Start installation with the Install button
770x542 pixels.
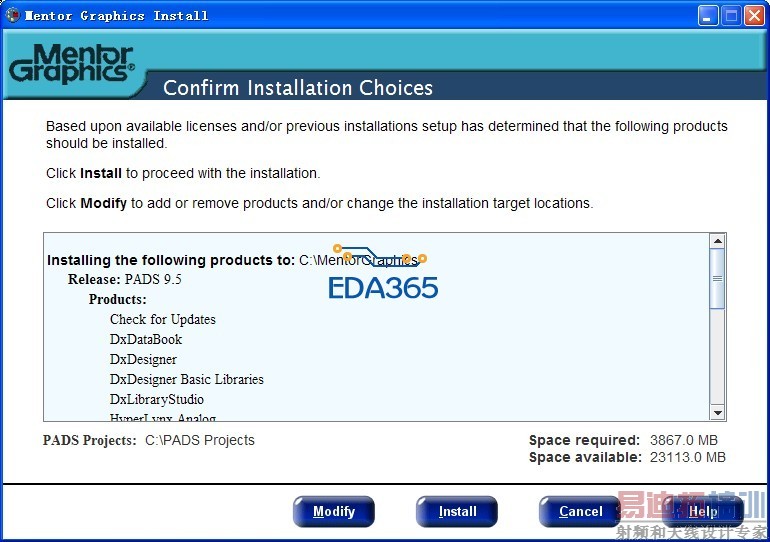click(x=457, y=512)
